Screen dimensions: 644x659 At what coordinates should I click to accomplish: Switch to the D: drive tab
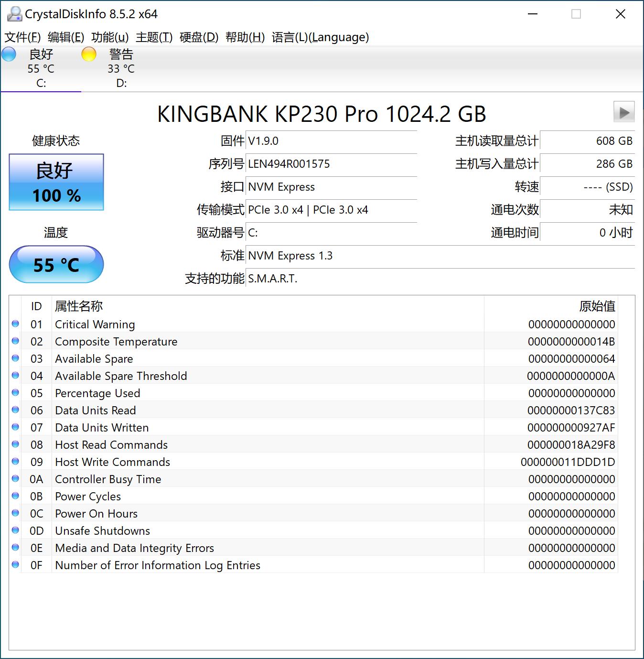122,83
